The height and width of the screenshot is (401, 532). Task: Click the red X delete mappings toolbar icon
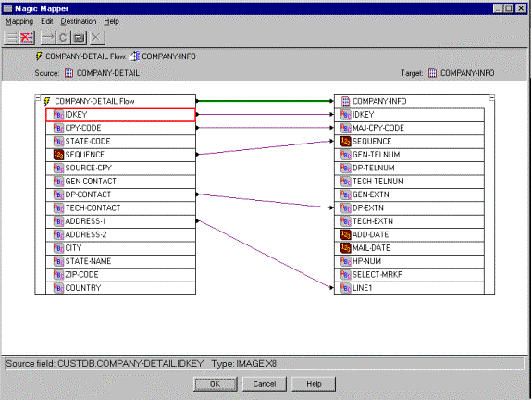coord(27,37)
